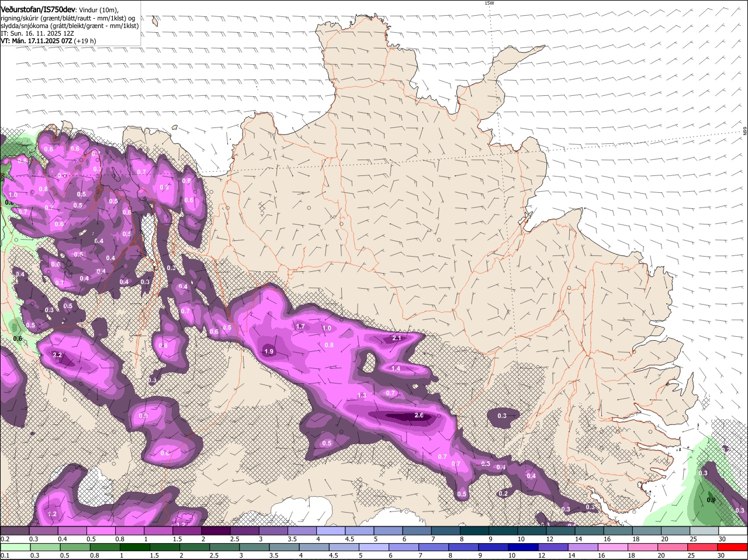Image resolution: width=748 pixels, height=560 pixels.
Task: Select lower legend palest green swatch at 0.1
Action: click(15, 547)
